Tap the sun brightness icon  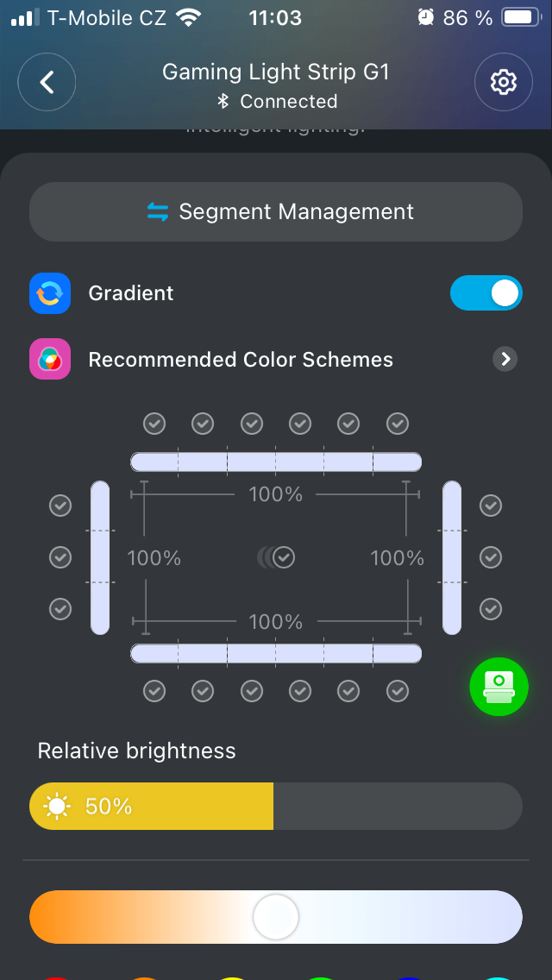57,807
